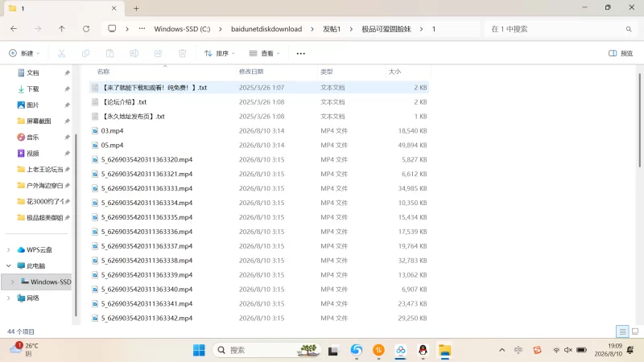The image size is (644, 362).
Task: Open the clock showing 19:09
Action: pyautogui.click(x=609, y=350)
